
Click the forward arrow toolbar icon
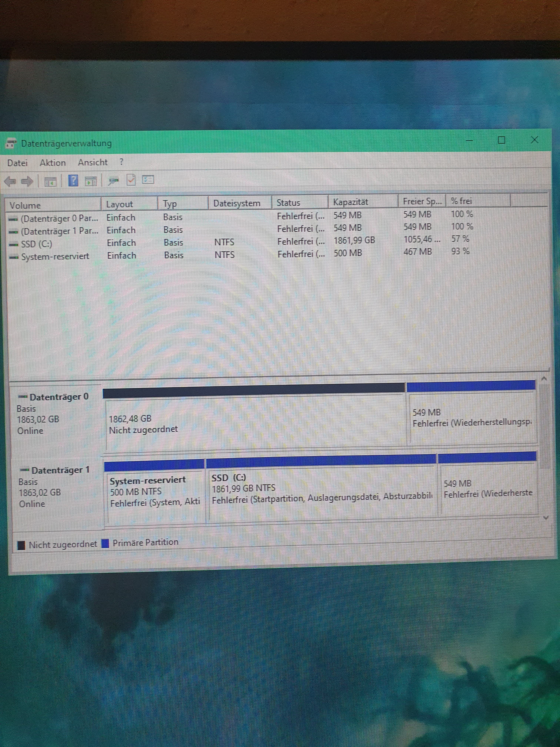click(x=27, y=182)
